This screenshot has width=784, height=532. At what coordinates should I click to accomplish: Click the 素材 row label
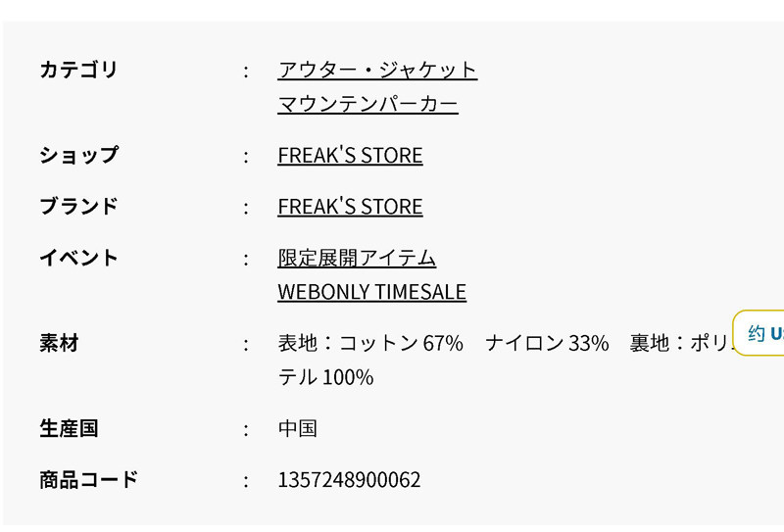tap(59, 344)
